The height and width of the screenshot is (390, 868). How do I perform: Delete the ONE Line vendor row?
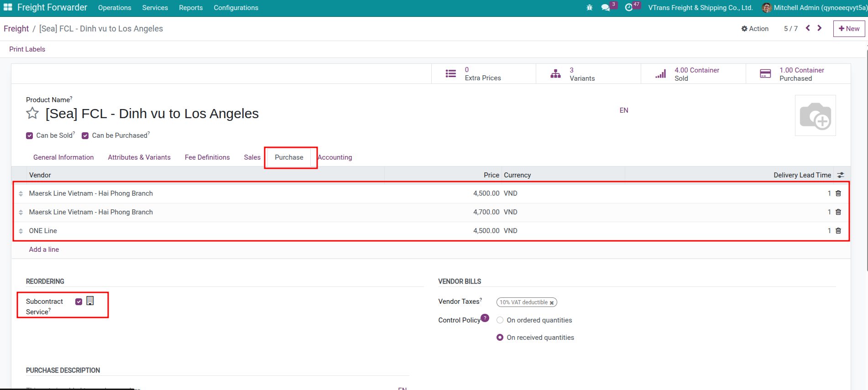838,231
